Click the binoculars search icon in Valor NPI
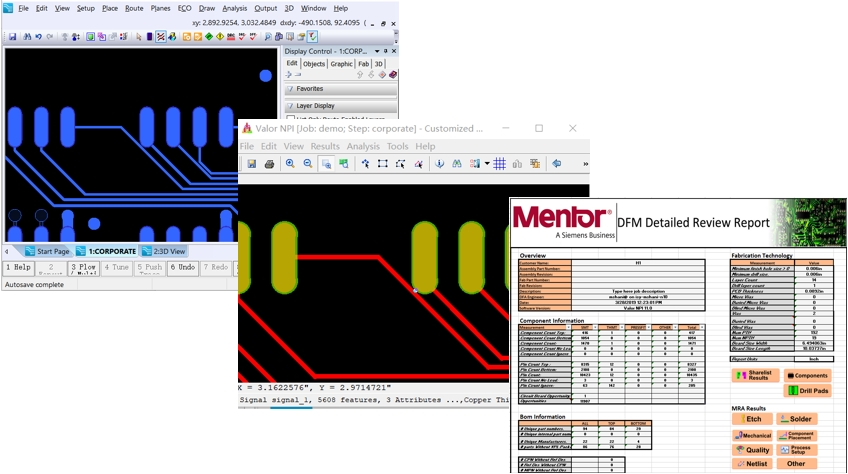This screenshot has height=474, width=848. (457, 163)
